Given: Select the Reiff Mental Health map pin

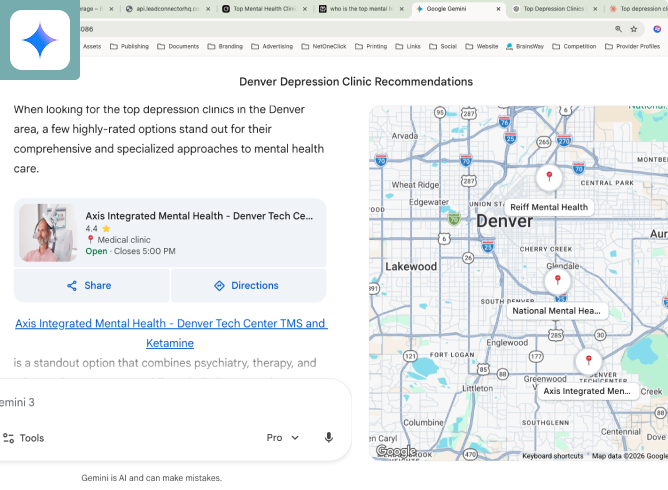Looking at the screenshot, I should point(547,177).
